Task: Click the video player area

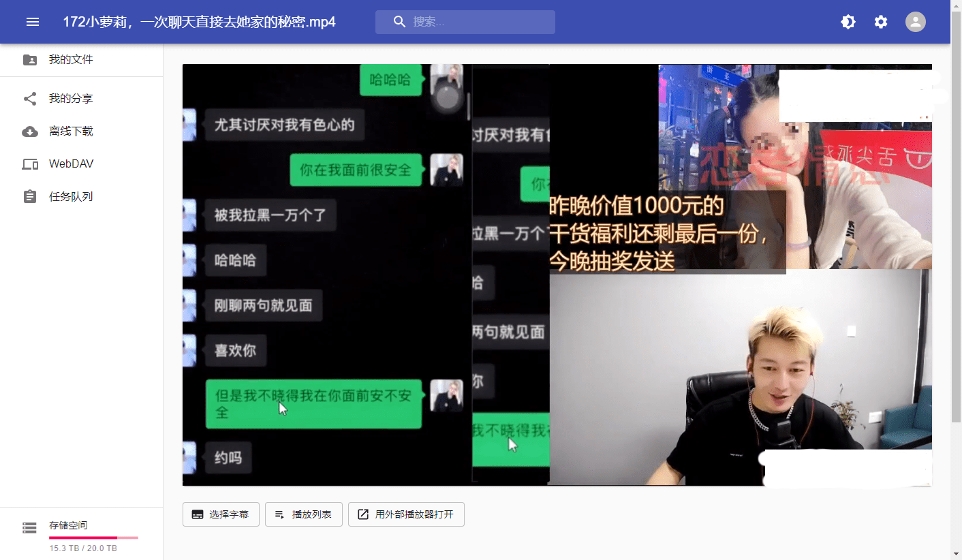Action: pyautogui.click(x=557, y=275)
